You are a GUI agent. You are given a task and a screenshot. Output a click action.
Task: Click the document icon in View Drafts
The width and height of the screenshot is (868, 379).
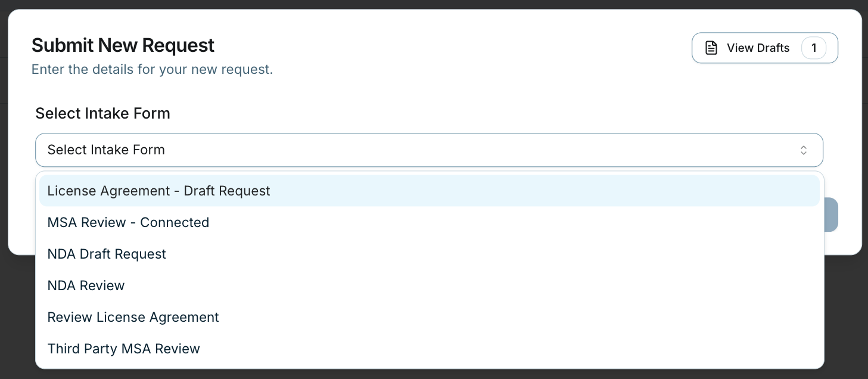coord(711,48)
